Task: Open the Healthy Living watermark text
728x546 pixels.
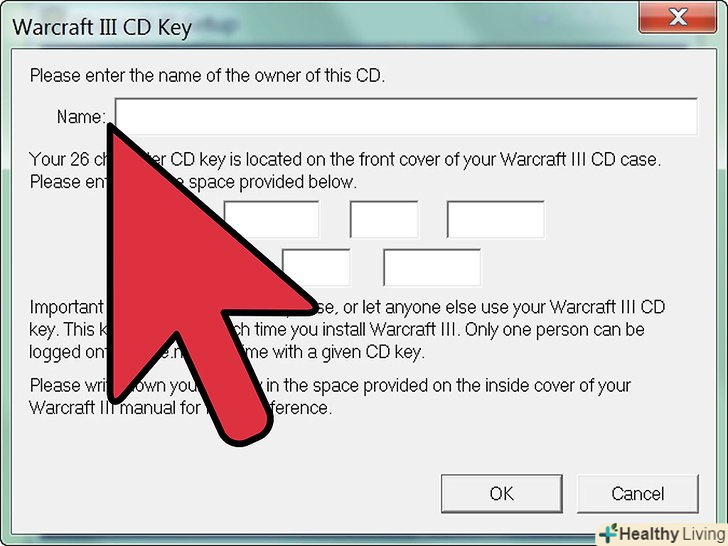Action: [x=672, y=534]
